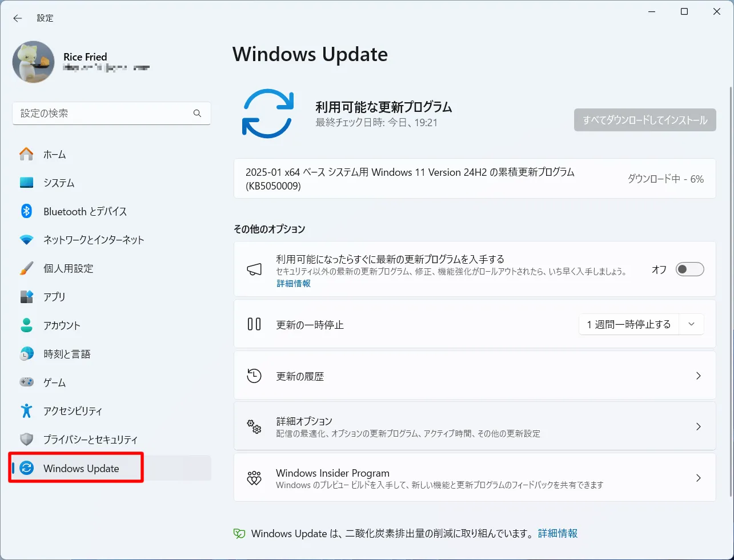Open 更新の履歴 update history

tap(475, 376)
